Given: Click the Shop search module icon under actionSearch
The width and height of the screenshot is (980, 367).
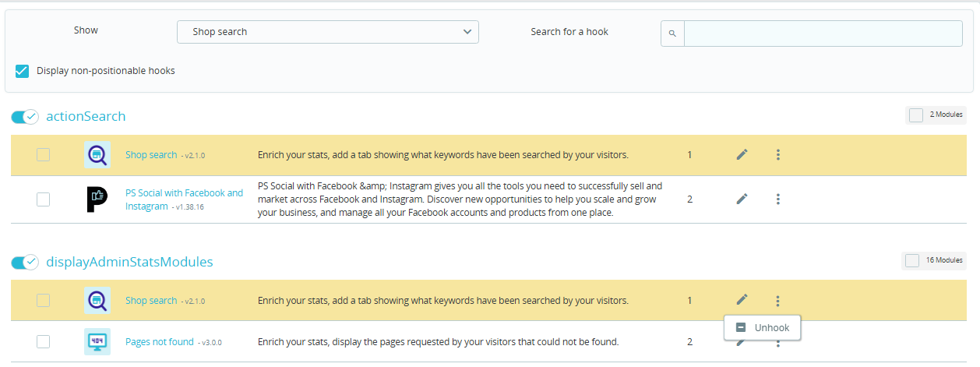Looking at the screenshot, I should 97,155.
